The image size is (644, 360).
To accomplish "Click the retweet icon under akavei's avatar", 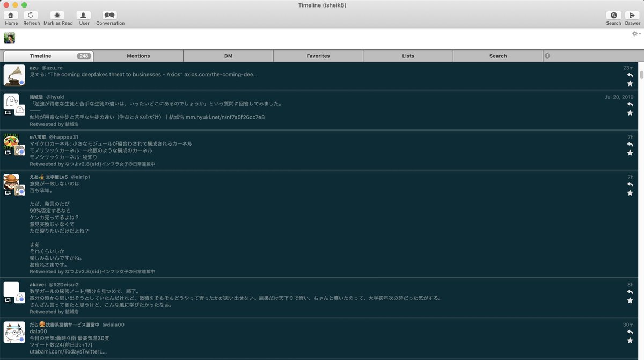I will [8, 300].
